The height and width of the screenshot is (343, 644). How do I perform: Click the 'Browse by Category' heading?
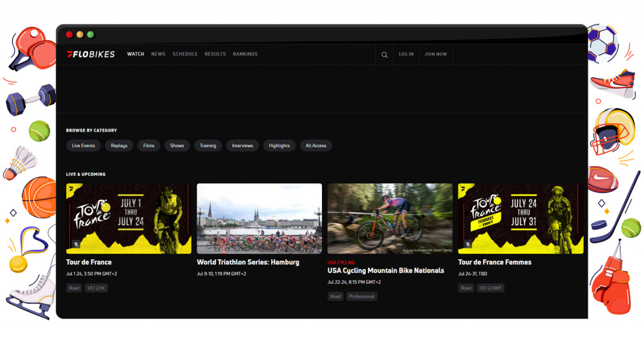click(x=92, y=130)
